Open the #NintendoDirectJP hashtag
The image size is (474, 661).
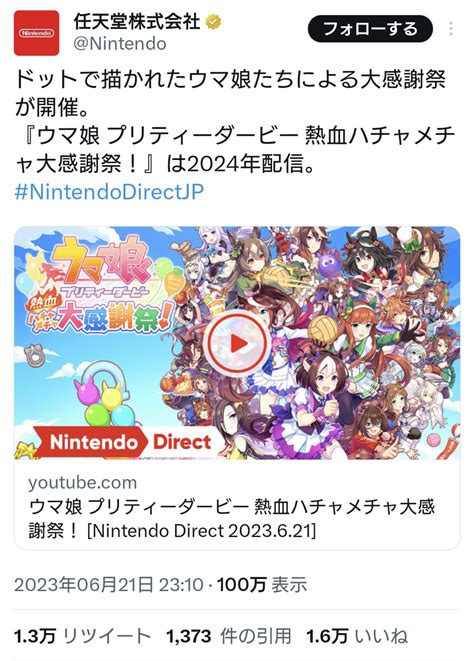click(x=109, y=192)
